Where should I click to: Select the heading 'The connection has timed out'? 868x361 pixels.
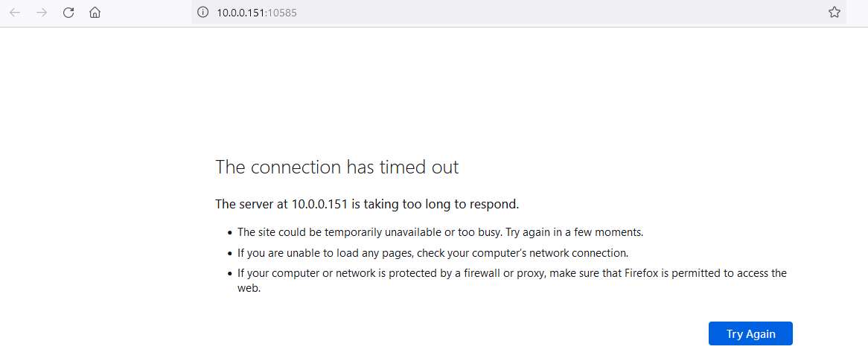tap(337, 167)
